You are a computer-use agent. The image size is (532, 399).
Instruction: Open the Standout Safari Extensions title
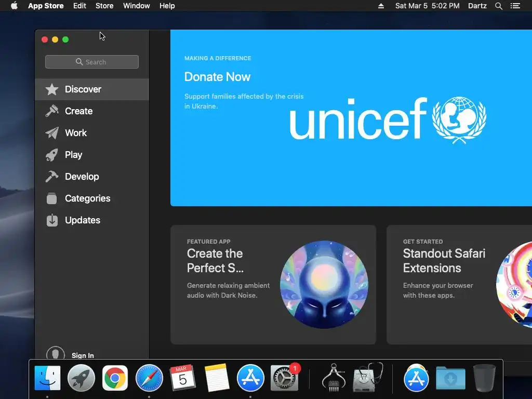coord(444,261)
